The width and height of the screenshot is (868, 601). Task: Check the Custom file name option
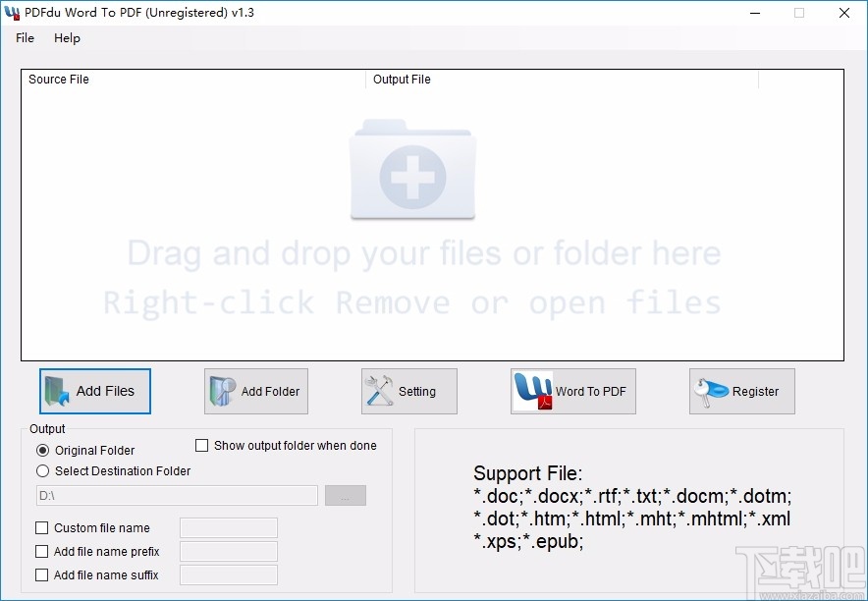point(42,527)
